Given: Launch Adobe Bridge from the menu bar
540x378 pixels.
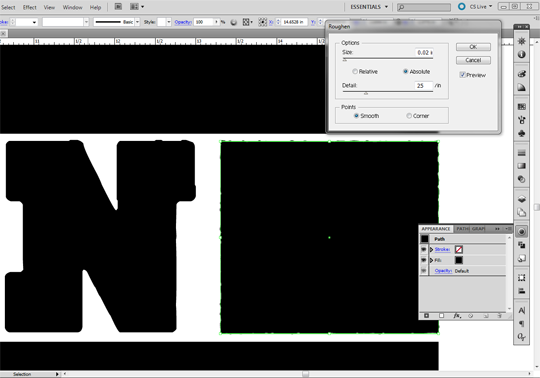Looking at the screenshot, I should 118,7.
